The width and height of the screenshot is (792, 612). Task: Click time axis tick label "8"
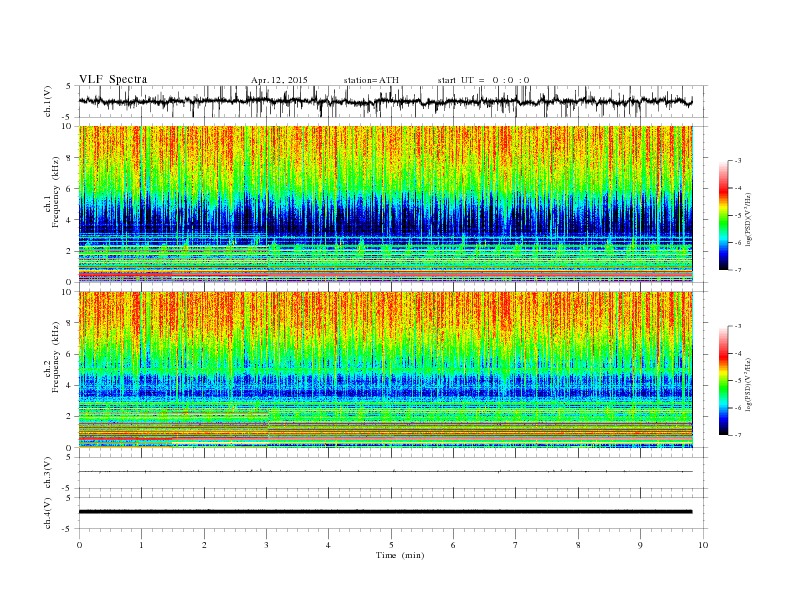(578, 545)
